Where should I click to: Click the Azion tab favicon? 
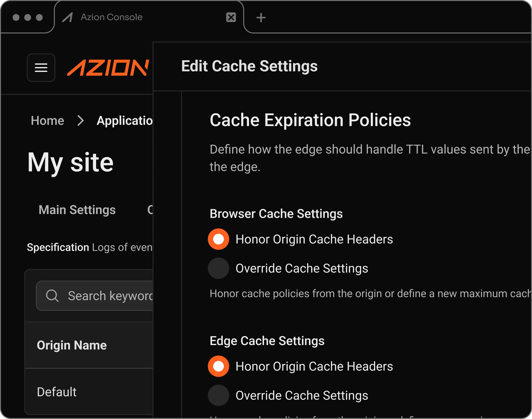68,17
